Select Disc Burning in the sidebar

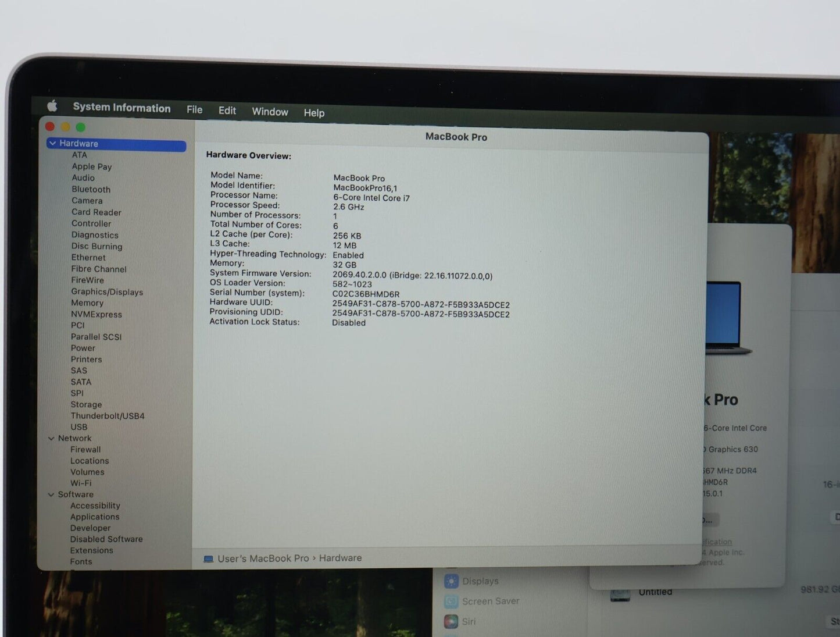click(x=97, y=246)
